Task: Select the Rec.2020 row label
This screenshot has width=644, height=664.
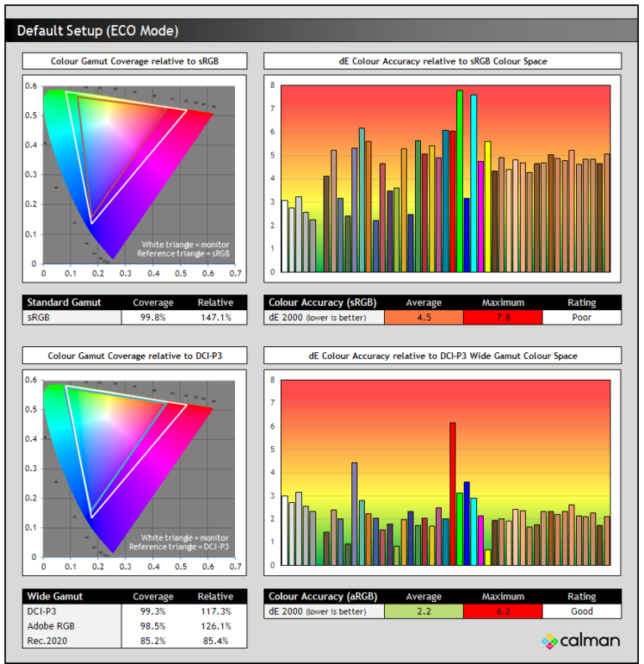Action: [47, 640]
